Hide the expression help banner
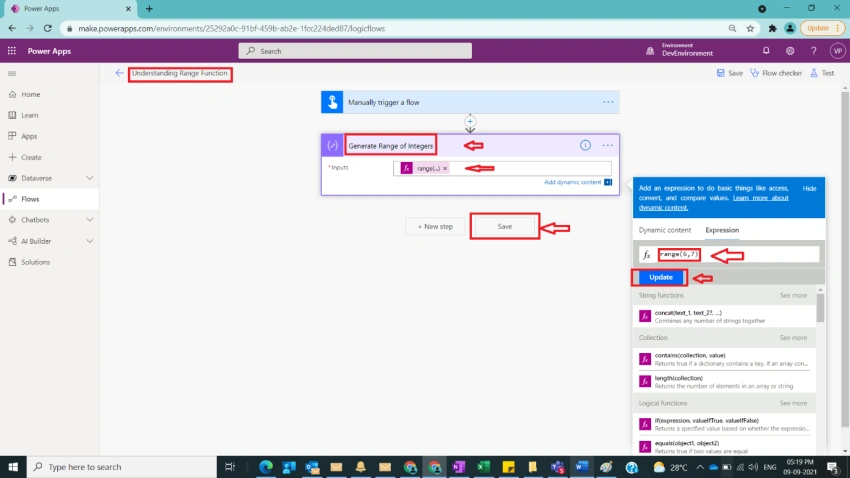 [809, 188]
